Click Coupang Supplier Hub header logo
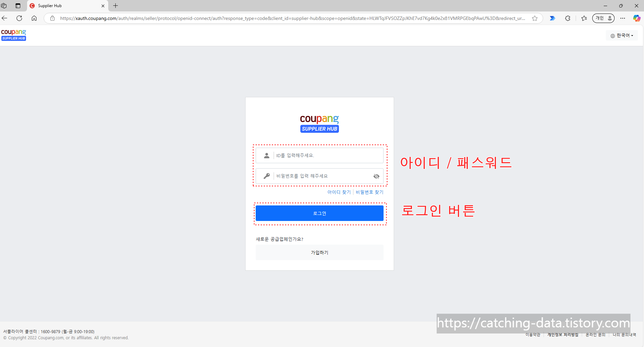The width and height of the screenshot is (644, 347). pyautogui.click(x=14, y=35)
